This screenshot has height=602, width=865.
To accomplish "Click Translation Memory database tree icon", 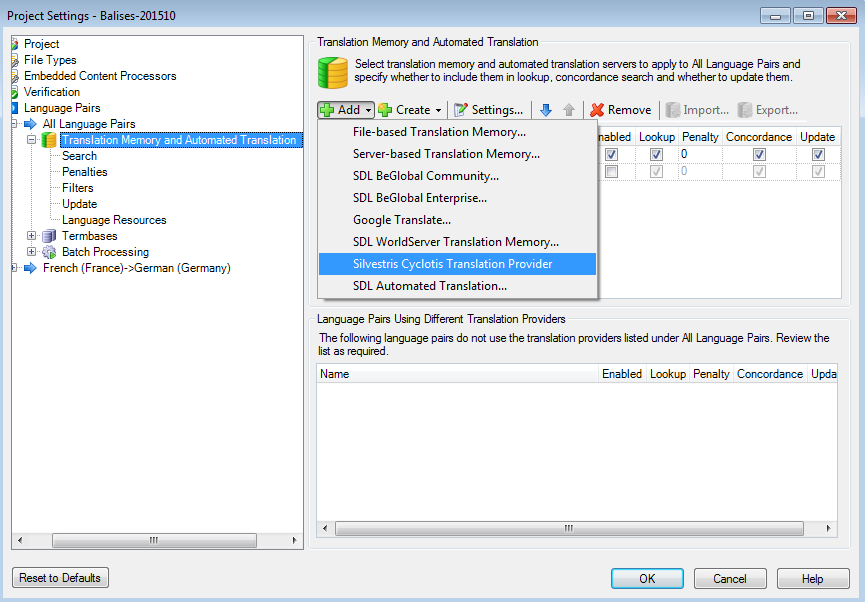I will click(49, 140).
